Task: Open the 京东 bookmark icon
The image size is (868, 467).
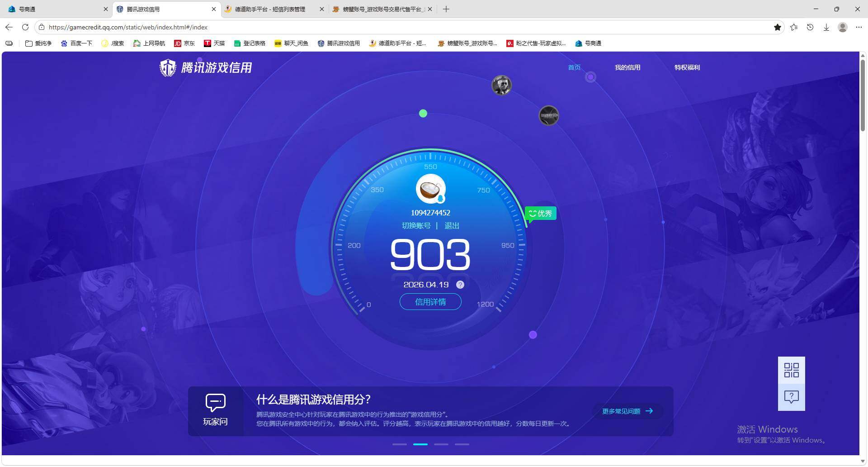Action: (x=178, y=43)
